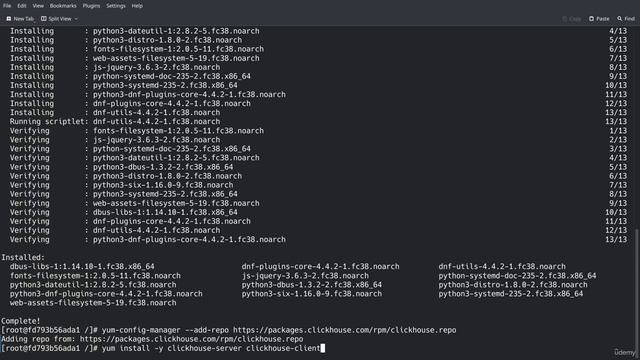Open the Settings menu
Viewport: 640px width, 360px height.
coord(116,6)
